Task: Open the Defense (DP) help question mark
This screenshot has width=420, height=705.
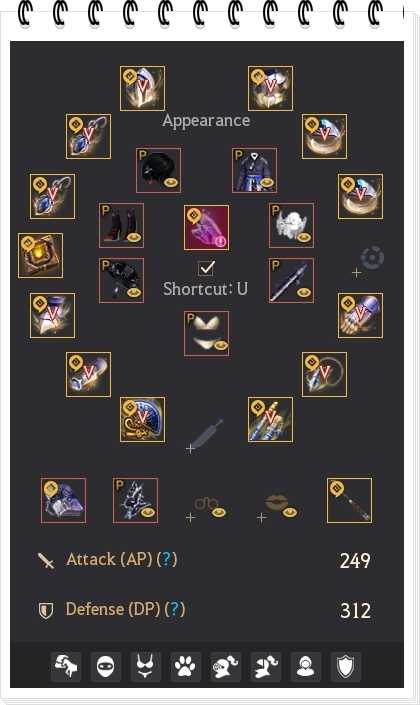Action: point(175,609)
